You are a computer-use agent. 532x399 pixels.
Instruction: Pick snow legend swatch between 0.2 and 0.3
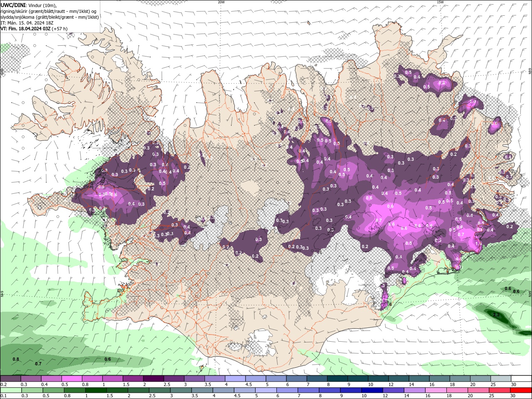pyautogui.click(x=10, y=379)
